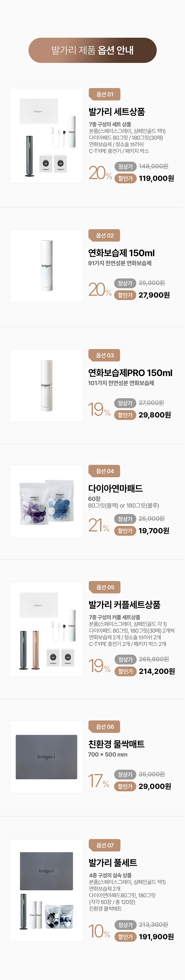This screenshot has width=185, height=980.
Task: Open the 연화보습제 150ml bottle image
Action: click(x=46, y=266)
